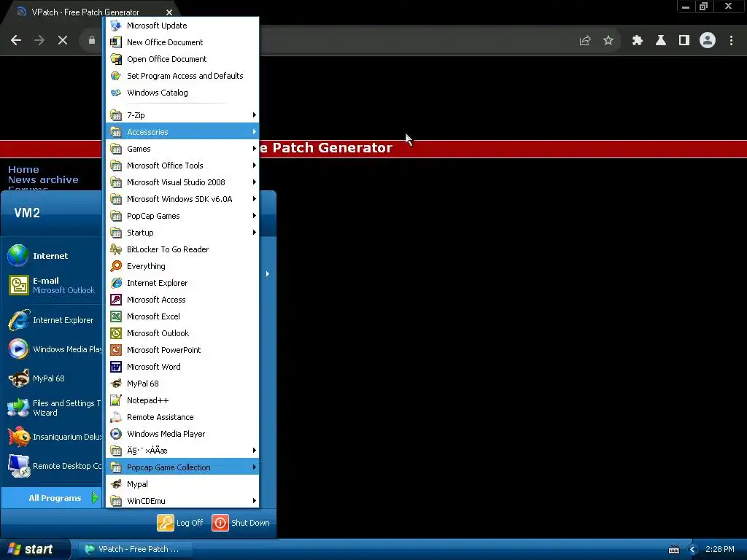Toggle the Chrome side panel
The height and width of the screenshot is (560, 747).
coord(684,41)
